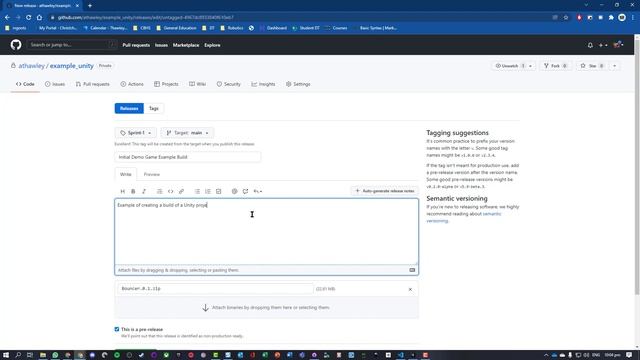
Task: Go to the Actions tab
Action: click(132, 84)
